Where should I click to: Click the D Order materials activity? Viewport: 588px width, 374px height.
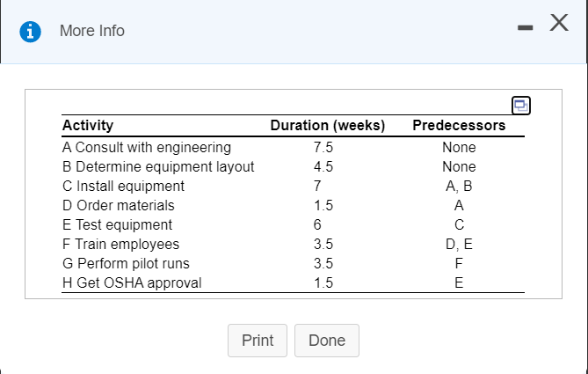tap(119, 205)
